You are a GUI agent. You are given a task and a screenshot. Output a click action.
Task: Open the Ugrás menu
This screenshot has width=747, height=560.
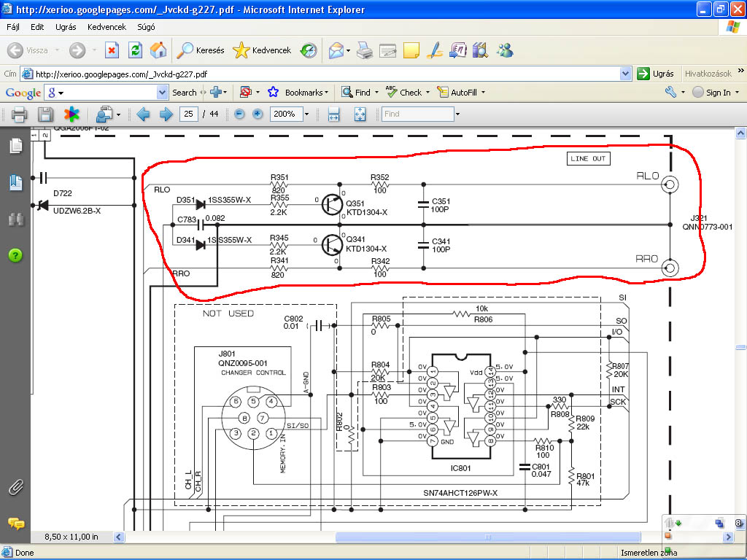66,27
